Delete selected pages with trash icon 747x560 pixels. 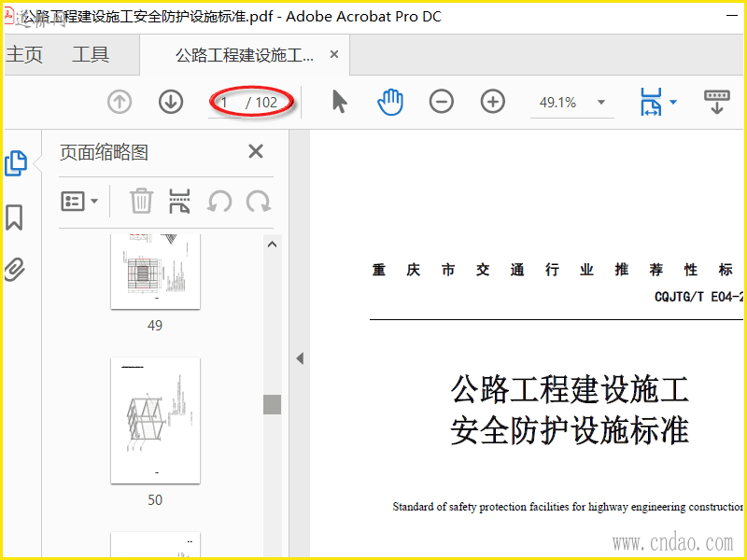[x=142, y=201]
